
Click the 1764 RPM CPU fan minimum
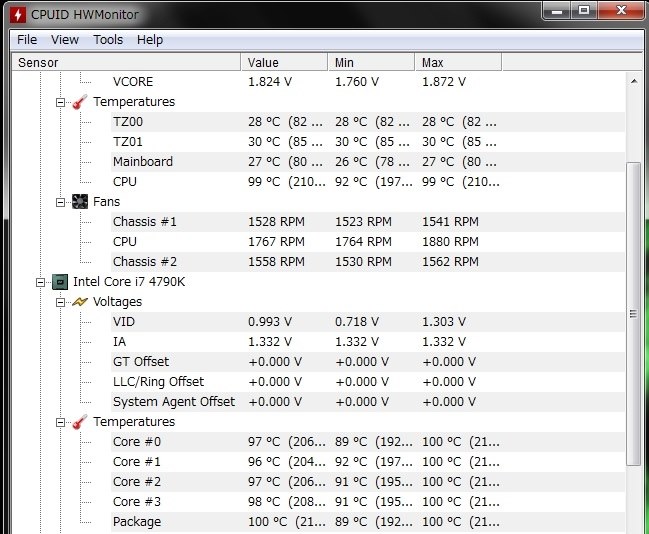pos(363,241)
